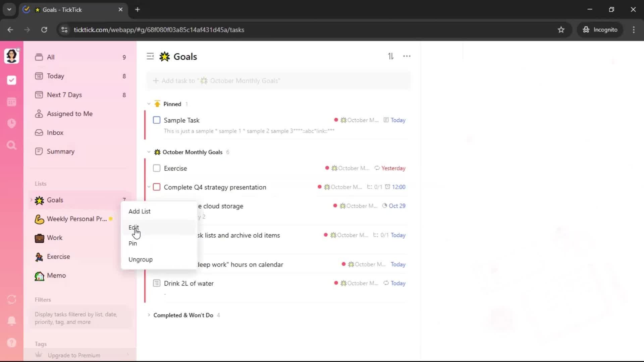Click Upgrade to Premium
Image resolution: width=644 pixels, height=362 pixels.
[x=74, y=355]
